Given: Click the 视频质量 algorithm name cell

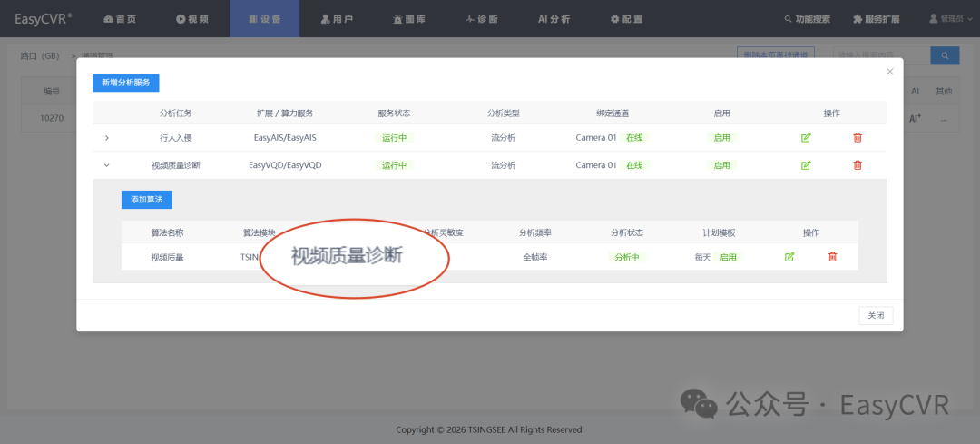Looking at the screenshot, I should (x=167, y=256).
